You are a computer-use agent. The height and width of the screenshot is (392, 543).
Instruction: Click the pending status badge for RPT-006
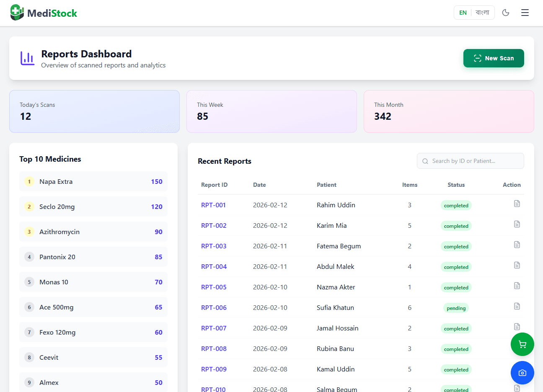point(456,308)
